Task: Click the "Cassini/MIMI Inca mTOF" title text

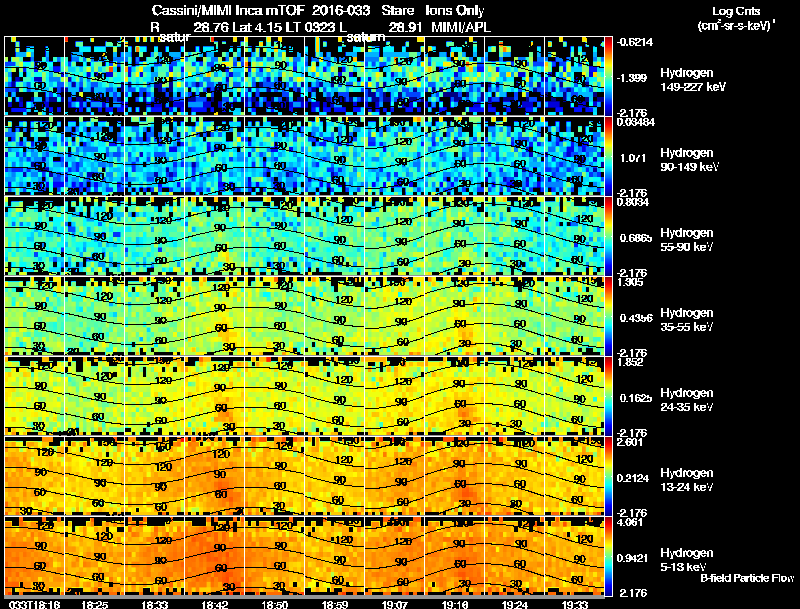Action: coord(228,10)
